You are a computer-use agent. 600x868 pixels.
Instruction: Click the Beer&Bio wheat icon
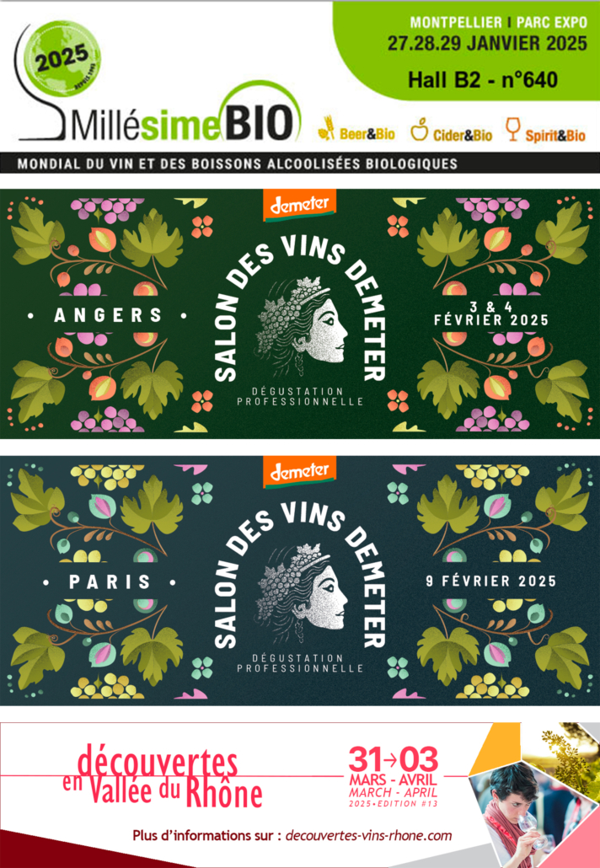326,128
